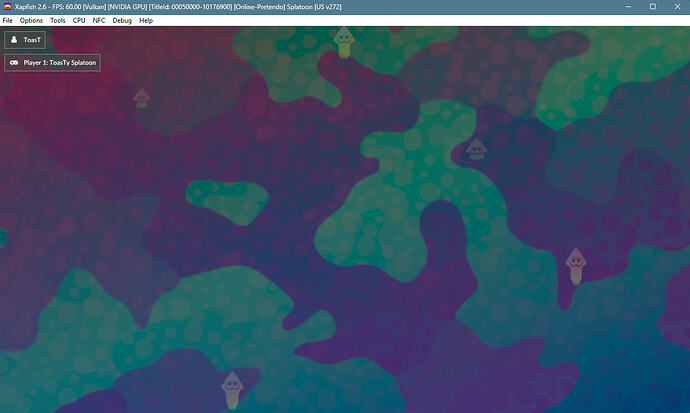Close the Xapfish window
Image resolution: width=690 pixels, height=413 pixels.
(677, 7)
